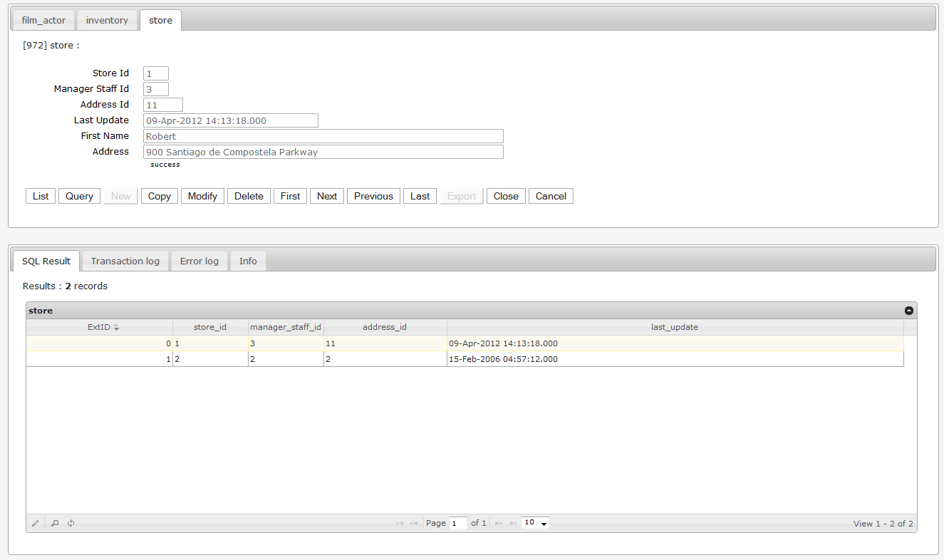Click the previous-page arrow in the pager
The width and height of the screenshot is (944, 560).
click(x=413, y=523)
